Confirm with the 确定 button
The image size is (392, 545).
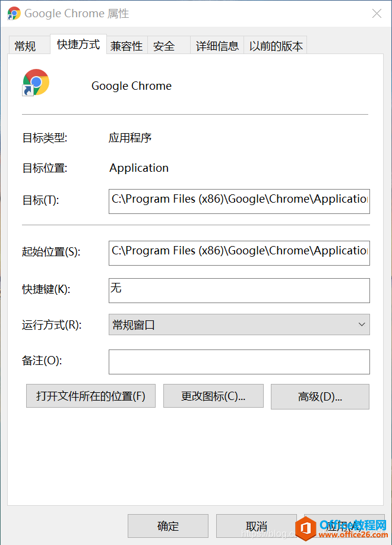pos(168,526)
